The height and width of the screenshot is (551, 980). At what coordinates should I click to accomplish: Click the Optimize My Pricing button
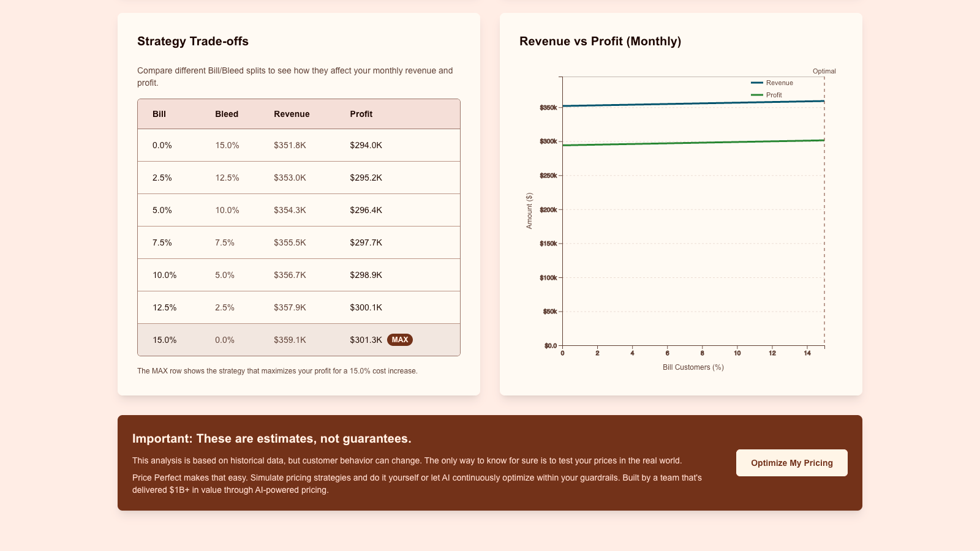coord(791,463)
